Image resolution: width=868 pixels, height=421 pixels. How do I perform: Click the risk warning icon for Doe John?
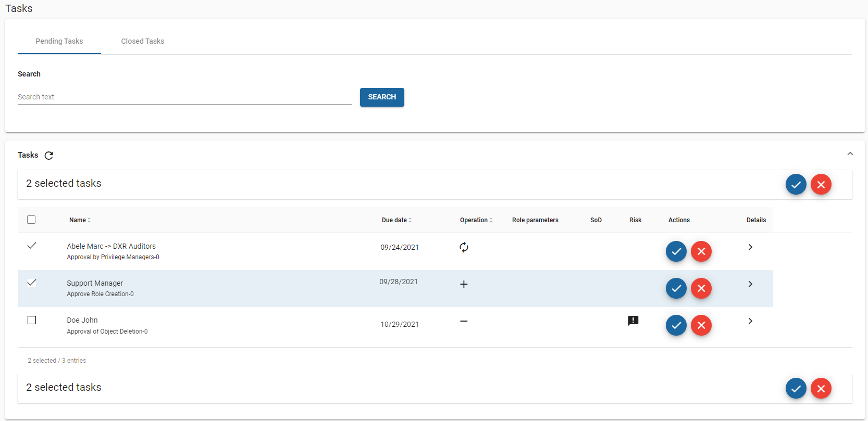click(633, 321)
